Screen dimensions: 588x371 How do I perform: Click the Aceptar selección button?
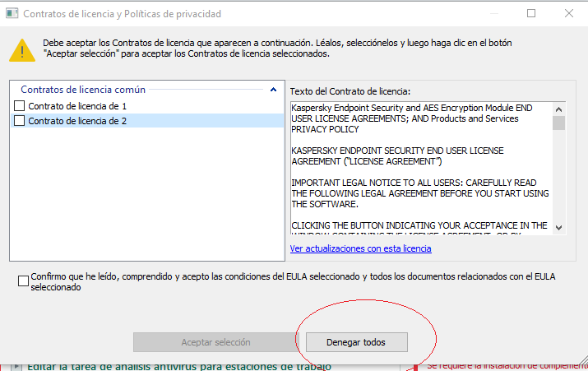pyautogui.click(x=215, y=342)
